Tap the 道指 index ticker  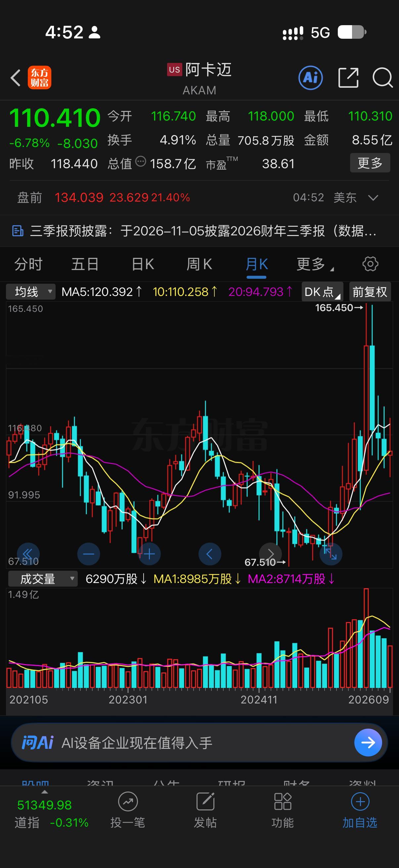(x=52, y=813)
